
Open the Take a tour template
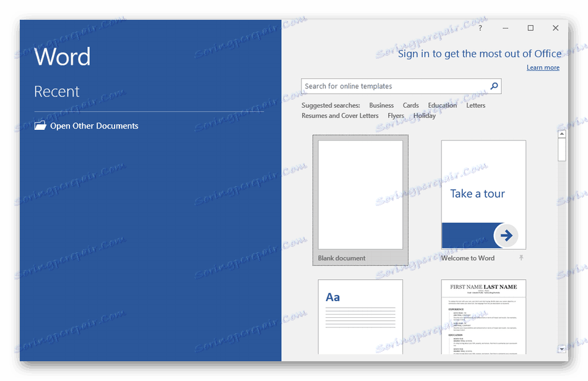coord(483,195)
